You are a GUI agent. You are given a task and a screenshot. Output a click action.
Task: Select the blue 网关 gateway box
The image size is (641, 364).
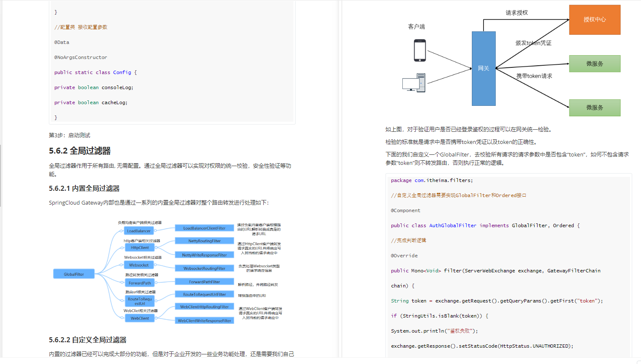tap(484, 68)
